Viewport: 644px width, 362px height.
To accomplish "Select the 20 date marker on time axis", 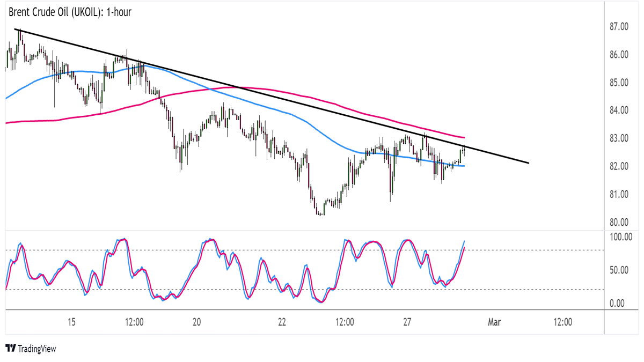I will (197, 322).
